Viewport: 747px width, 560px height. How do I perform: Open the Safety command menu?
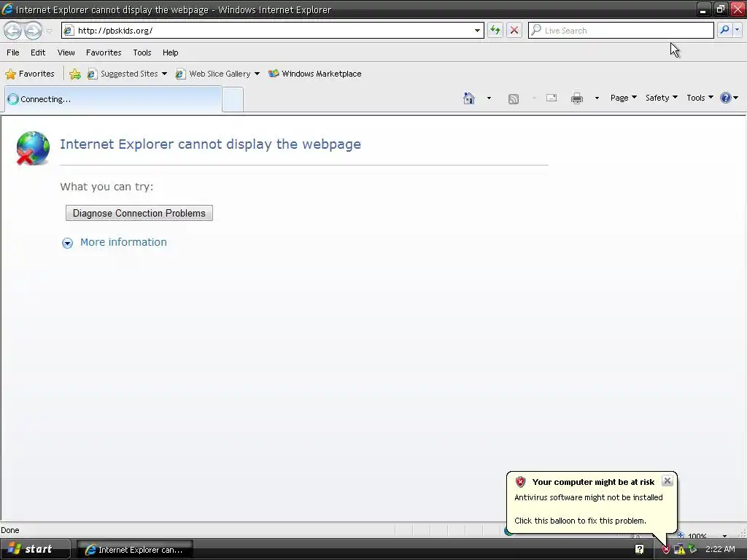click(661, 98)
